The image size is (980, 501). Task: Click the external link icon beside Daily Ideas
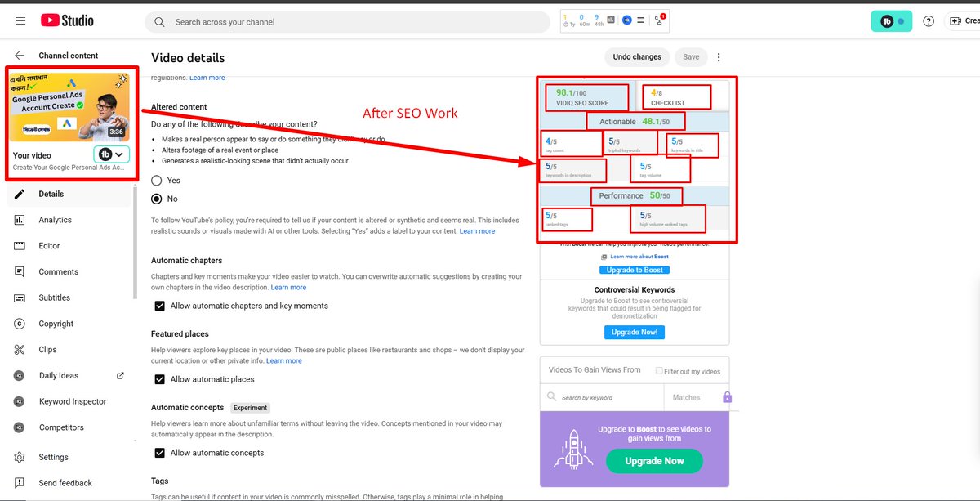click(121, 376)
